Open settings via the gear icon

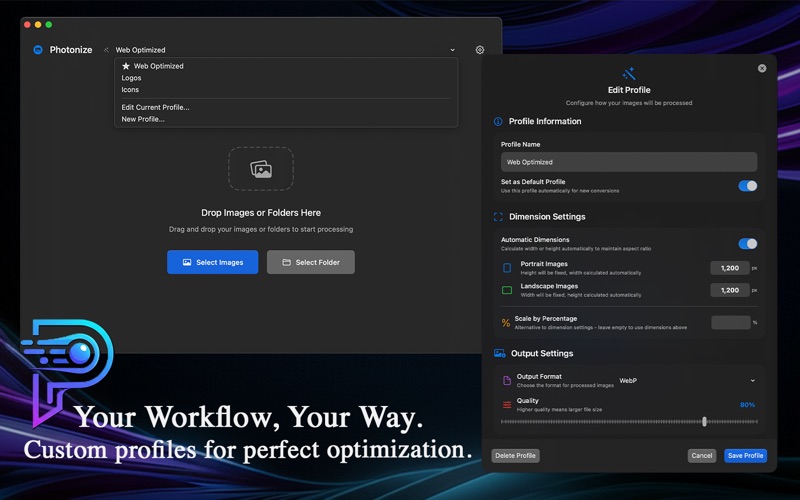point(480,49)
